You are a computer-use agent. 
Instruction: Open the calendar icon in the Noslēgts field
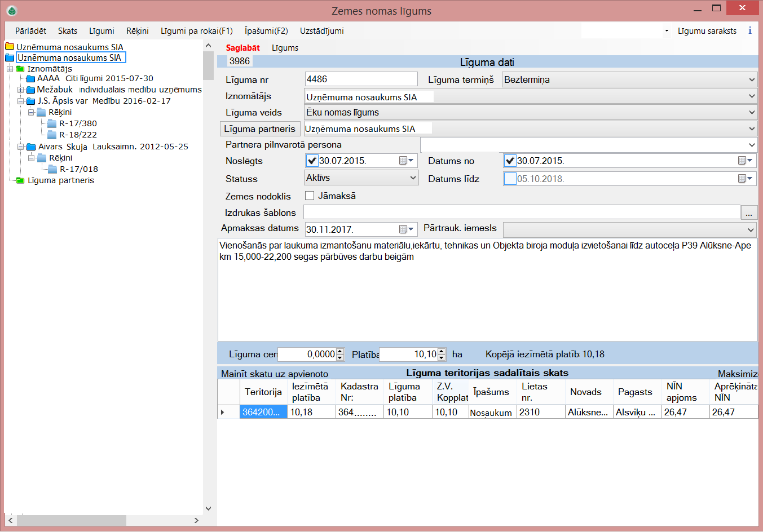[404, 161]
